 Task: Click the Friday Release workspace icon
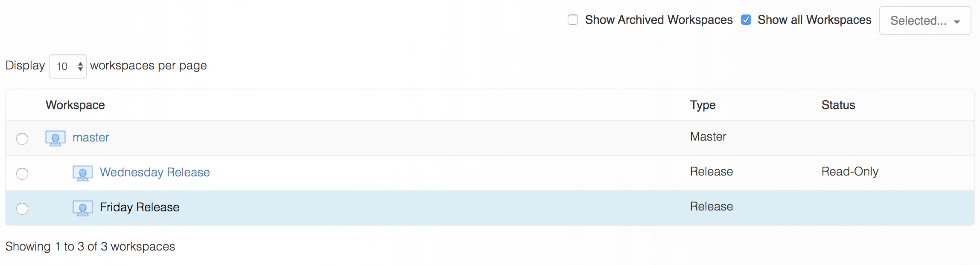point(83,208)
